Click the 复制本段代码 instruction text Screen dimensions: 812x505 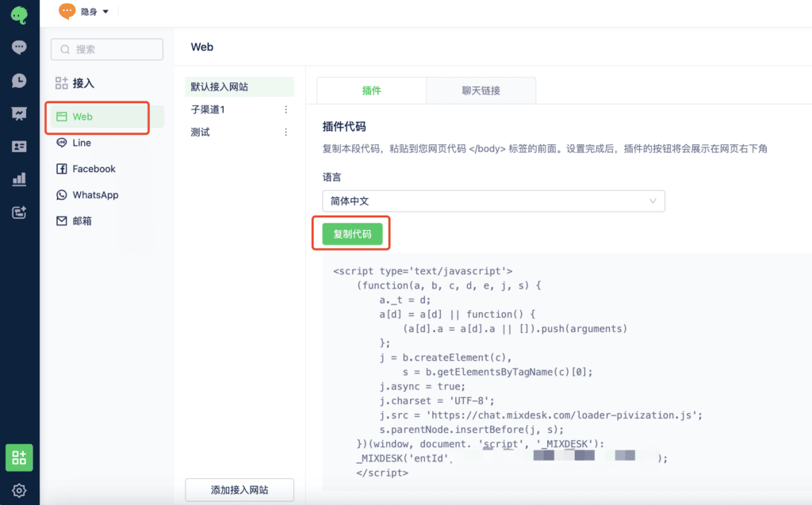click(545, 149)
